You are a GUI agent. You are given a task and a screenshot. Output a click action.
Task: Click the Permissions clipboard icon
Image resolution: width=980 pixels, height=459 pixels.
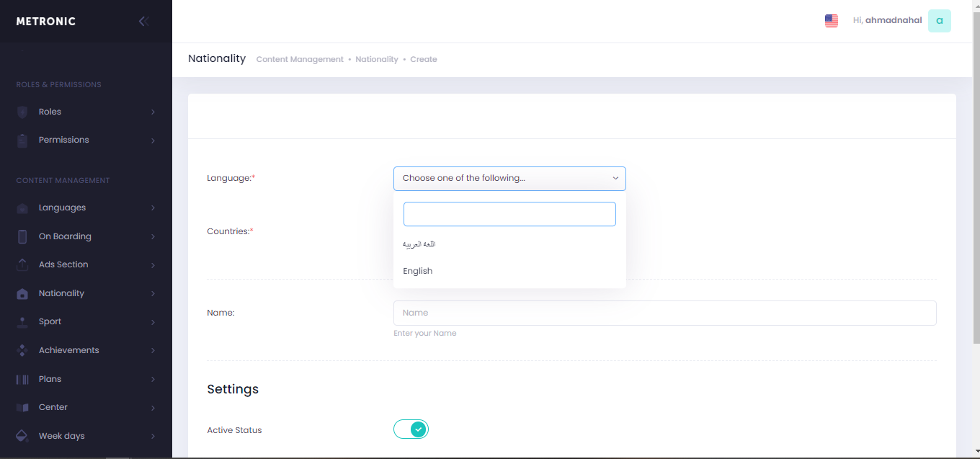point(22,141)
